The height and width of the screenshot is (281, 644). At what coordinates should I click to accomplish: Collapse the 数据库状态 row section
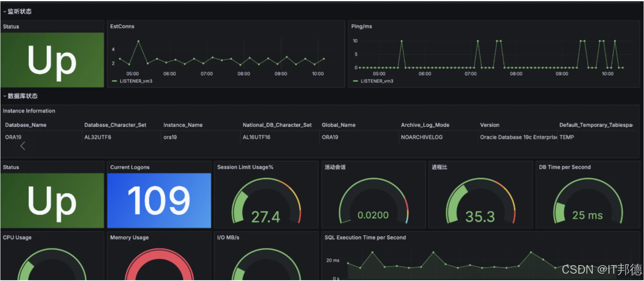20,96
